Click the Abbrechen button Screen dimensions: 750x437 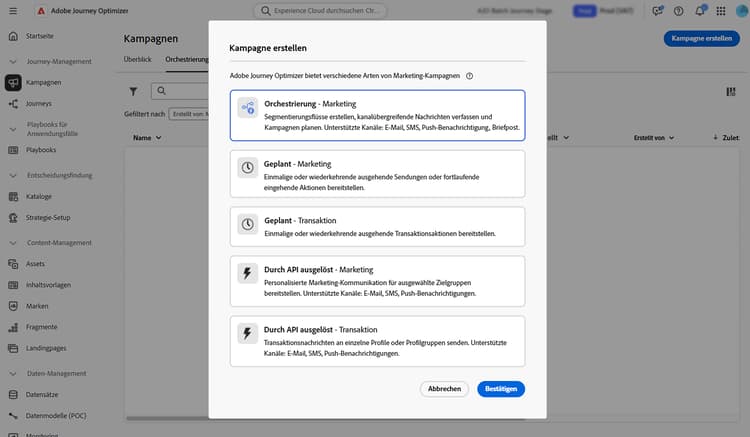click(x=444, y=389)
